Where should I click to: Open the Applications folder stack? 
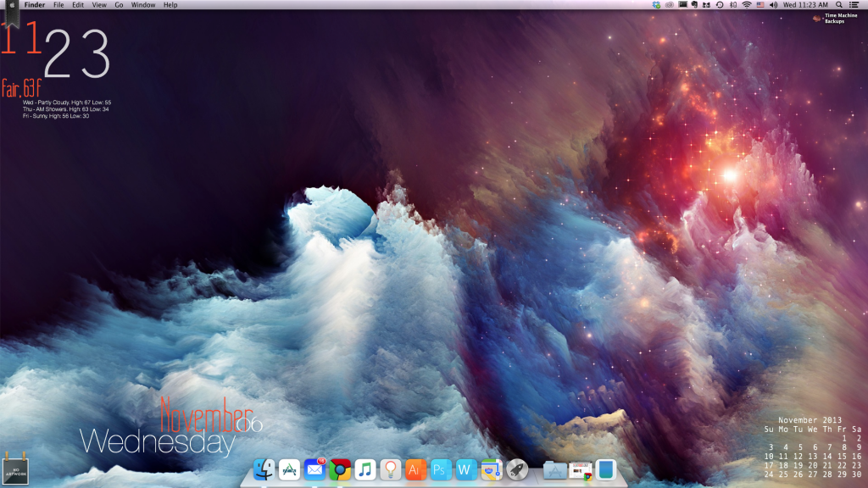coord(554,469)
